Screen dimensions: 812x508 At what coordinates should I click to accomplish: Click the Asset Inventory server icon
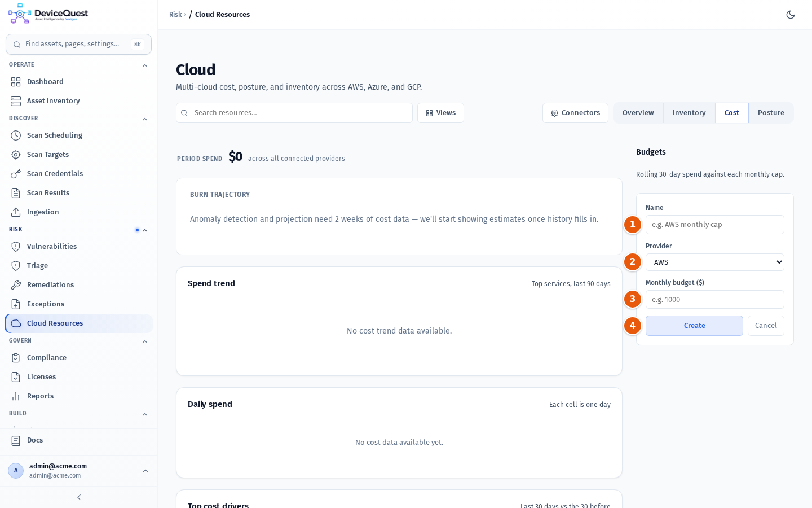click(16, 101)
